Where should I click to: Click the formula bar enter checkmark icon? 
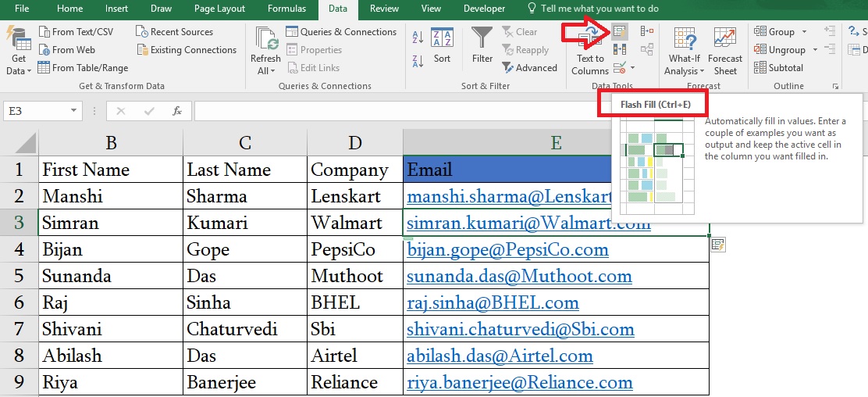point(148,111)
